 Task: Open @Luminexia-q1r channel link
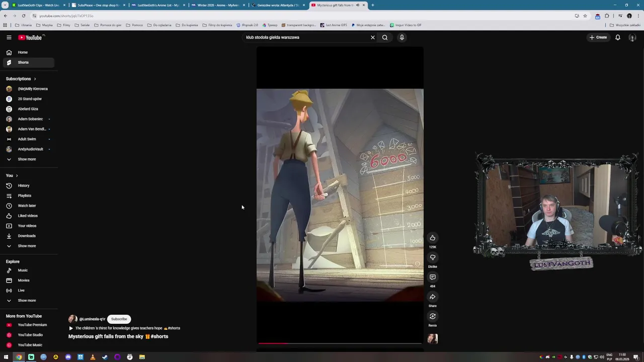(x=92, y=319)
